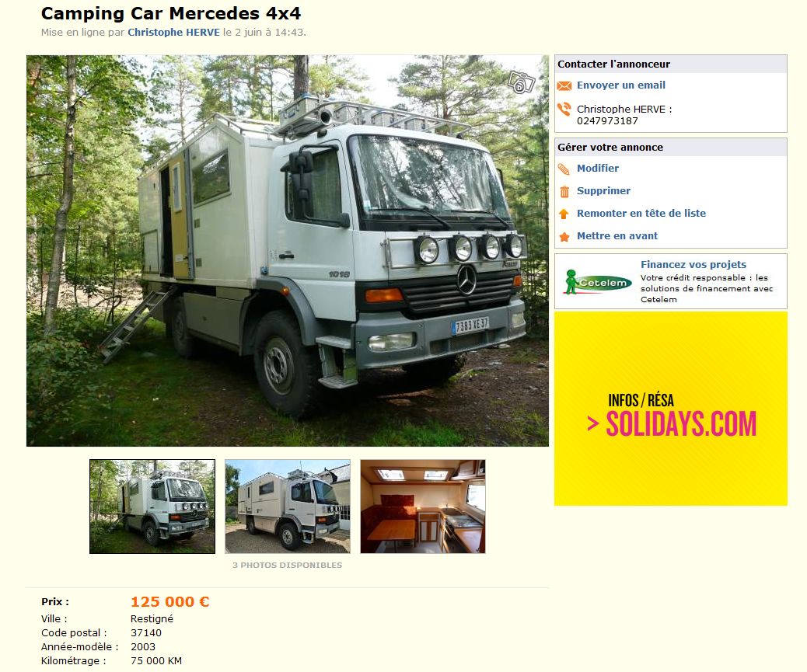Click the orange up arrow icon
Viewport: 807px width, 672px height.
pos(564,214)
